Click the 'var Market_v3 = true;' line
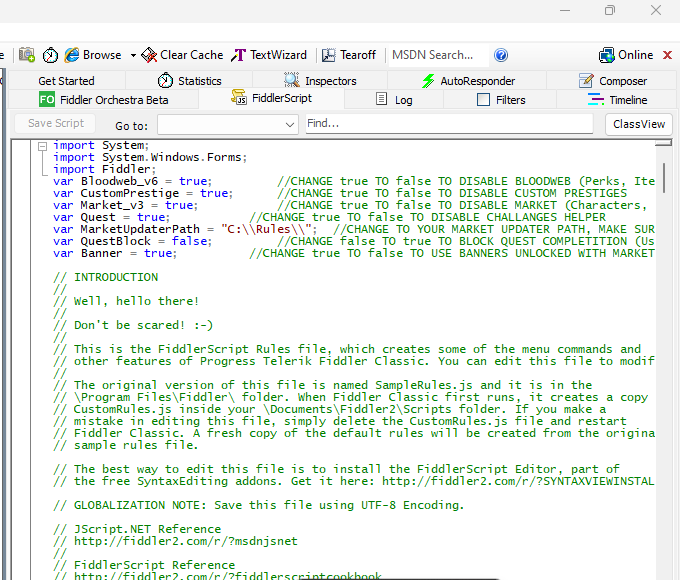Viewport: 680px width, 580px height. [x=125, y=205]
